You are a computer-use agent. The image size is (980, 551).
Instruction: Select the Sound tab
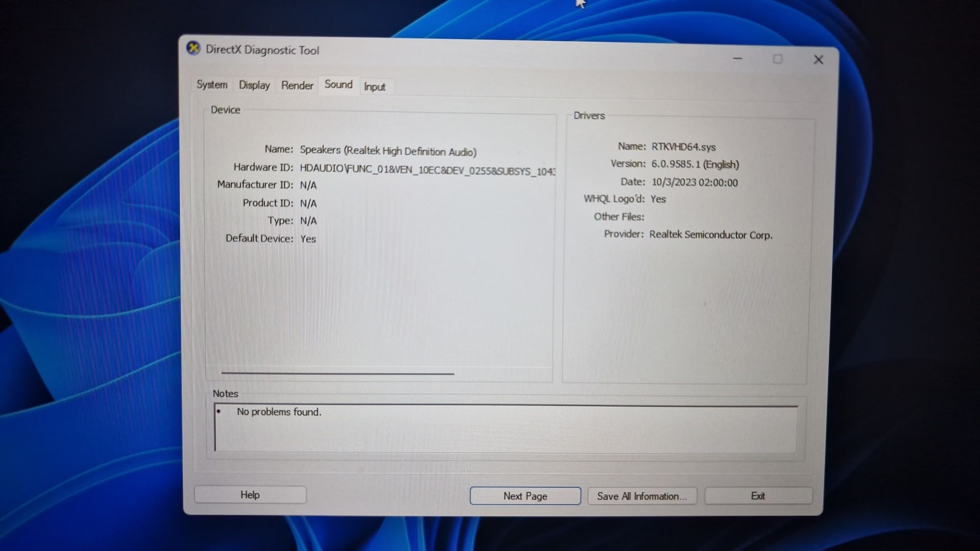coord(338,85)
